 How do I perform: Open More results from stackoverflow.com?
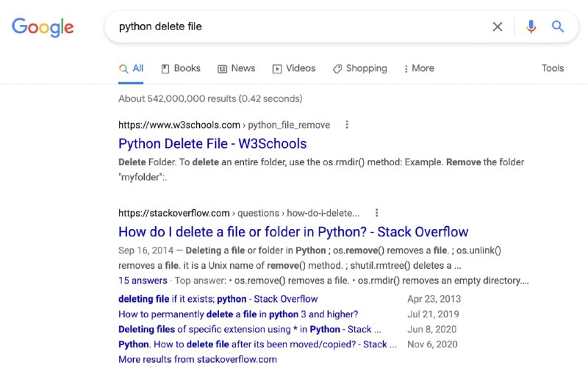(198, 359)
